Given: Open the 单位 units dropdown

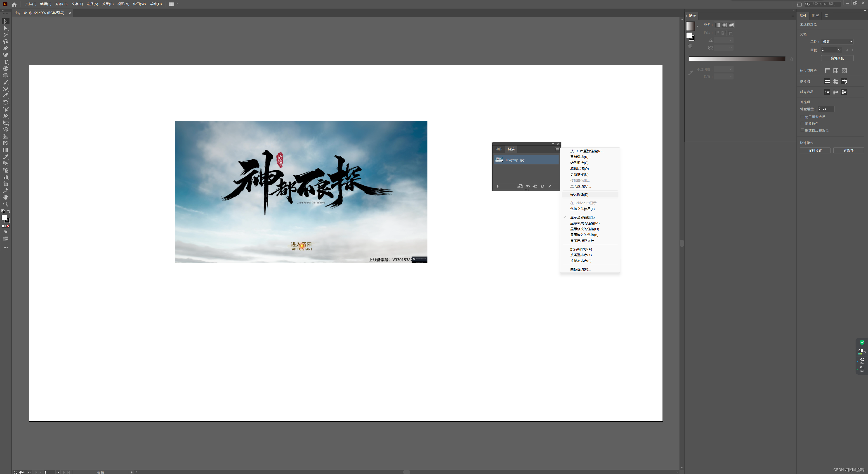Looking at the screenshot, I should click(x=837, y=42).
